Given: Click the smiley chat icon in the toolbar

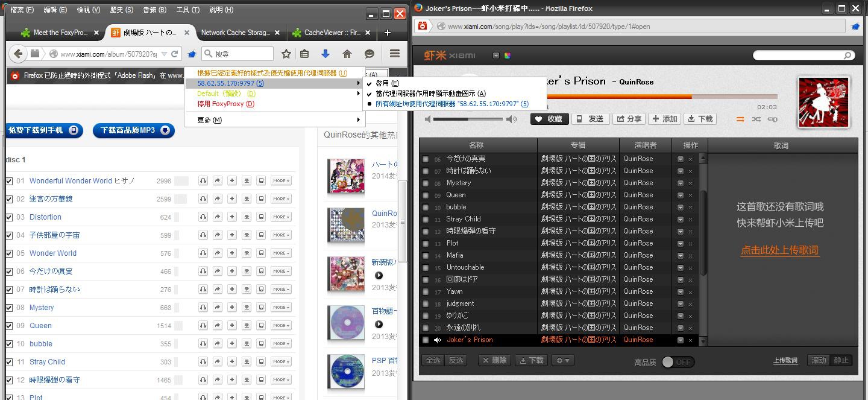Looking at the screenshot, I should coord(370,54).
